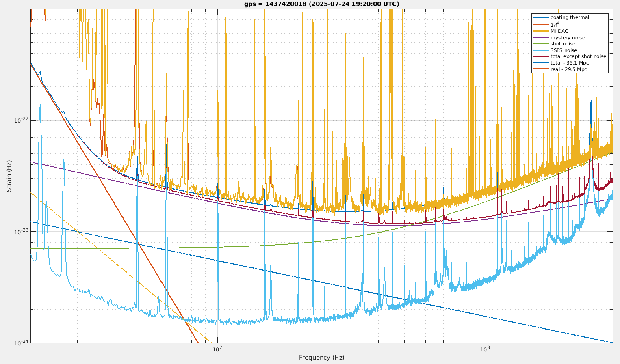The image size is (620, 364).
Task: Select the 'shot noise' legend label
Action: pyautogui.click(x=563, y=44)
